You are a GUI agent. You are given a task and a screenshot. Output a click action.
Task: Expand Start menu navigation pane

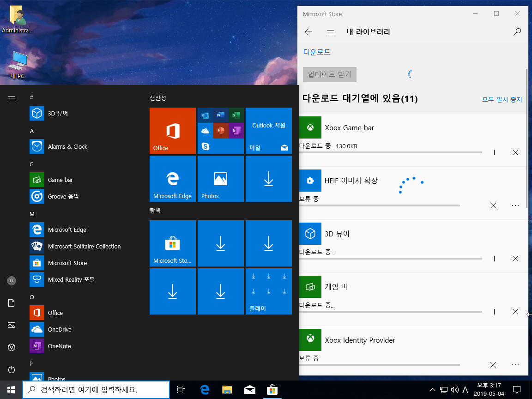coord(12,98)
